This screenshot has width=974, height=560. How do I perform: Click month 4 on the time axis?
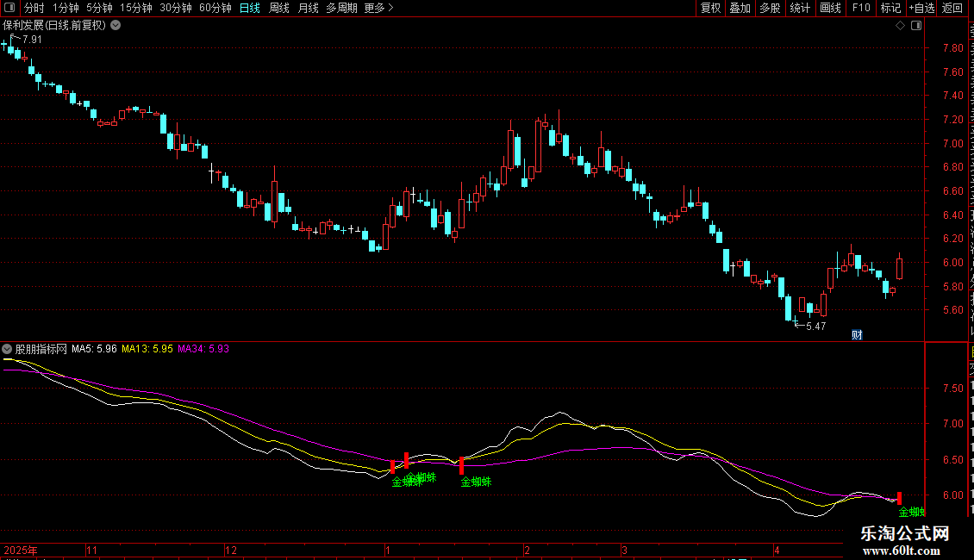tap(777, 550)
